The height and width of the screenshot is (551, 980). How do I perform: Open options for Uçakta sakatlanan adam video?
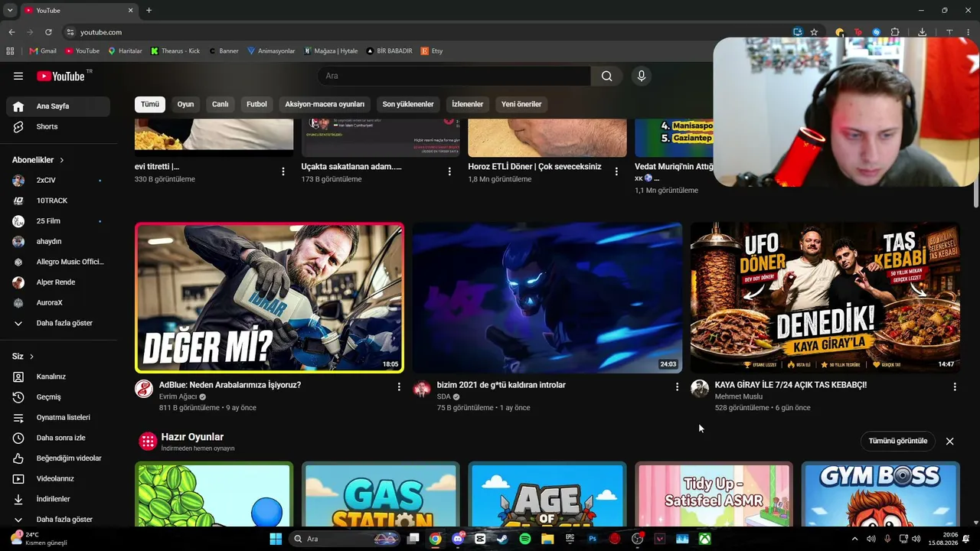tap(449, 171)
